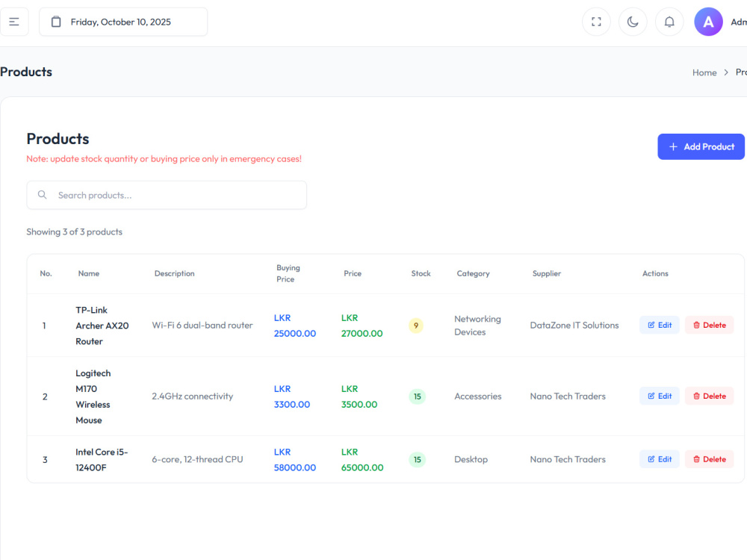747x560 pixels.
Task: Click buying price LKR 25000.00
Action: (x=295, y=326)
